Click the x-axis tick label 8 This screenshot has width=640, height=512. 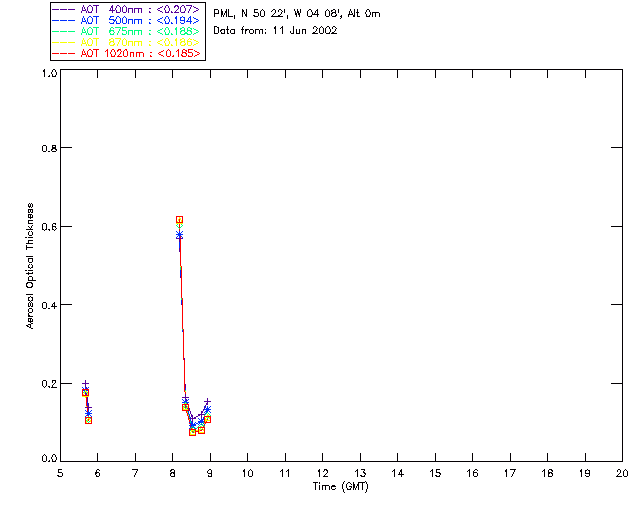tap(173, 473)
